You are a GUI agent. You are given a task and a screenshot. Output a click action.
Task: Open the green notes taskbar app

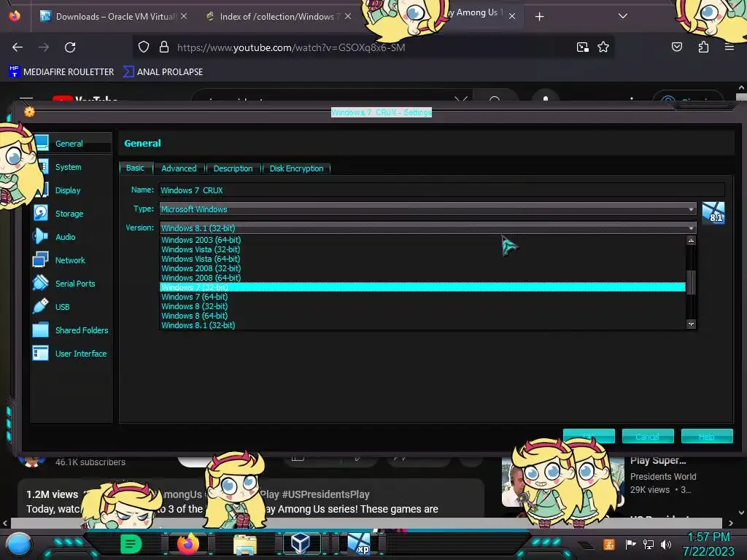131,544
